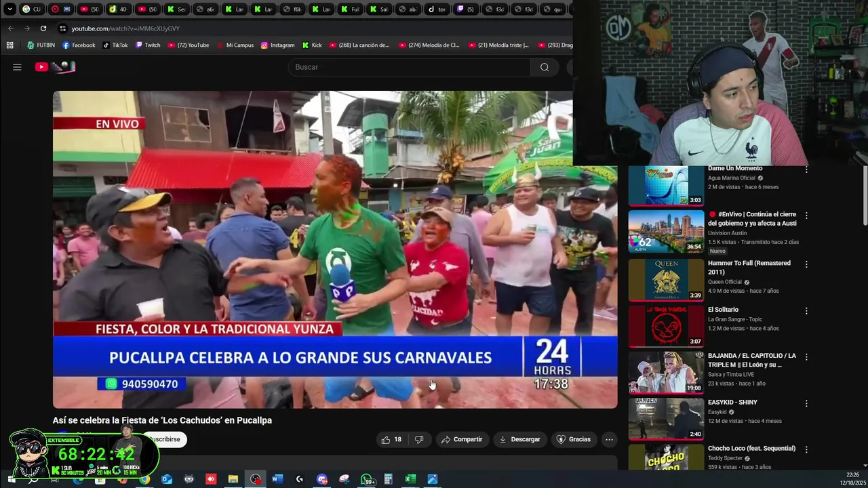Click the YouTube logo

click(x=55, y=66)
